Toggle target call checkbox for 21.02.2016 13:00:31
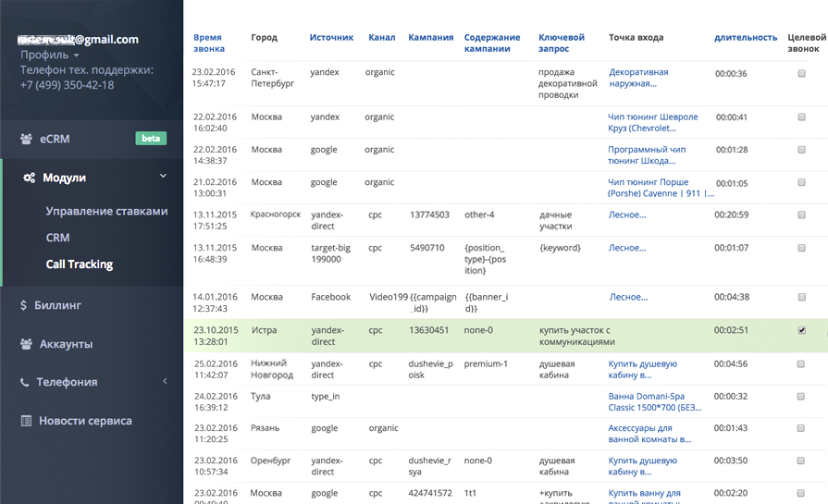 tap(801, 182)
